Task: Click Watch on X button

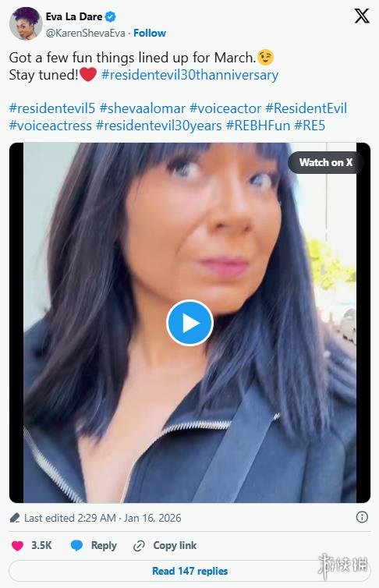Action: click(326, 162)
